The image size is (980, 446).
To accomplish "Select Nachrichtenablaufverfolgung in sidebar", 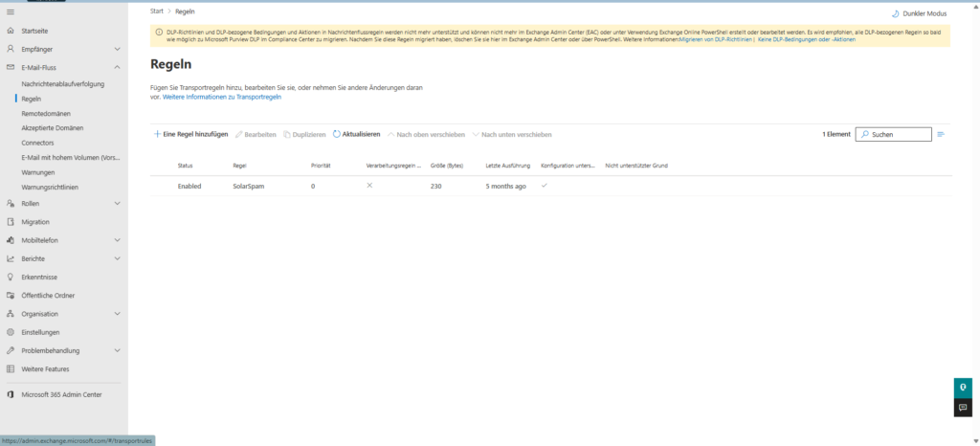I will [62, 84].
